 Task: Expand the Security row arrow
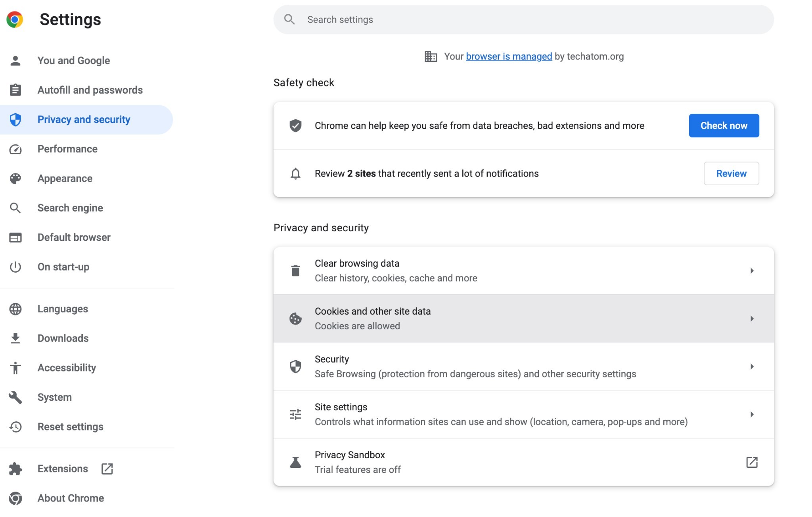tap(752, 366)
